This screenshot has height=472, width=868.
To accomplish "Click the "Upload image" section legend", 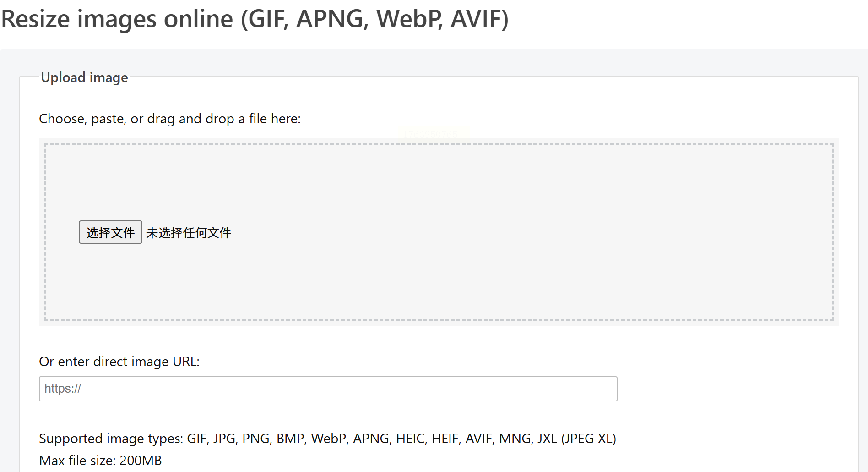I will pyautogui.click(x=84, y=77).
